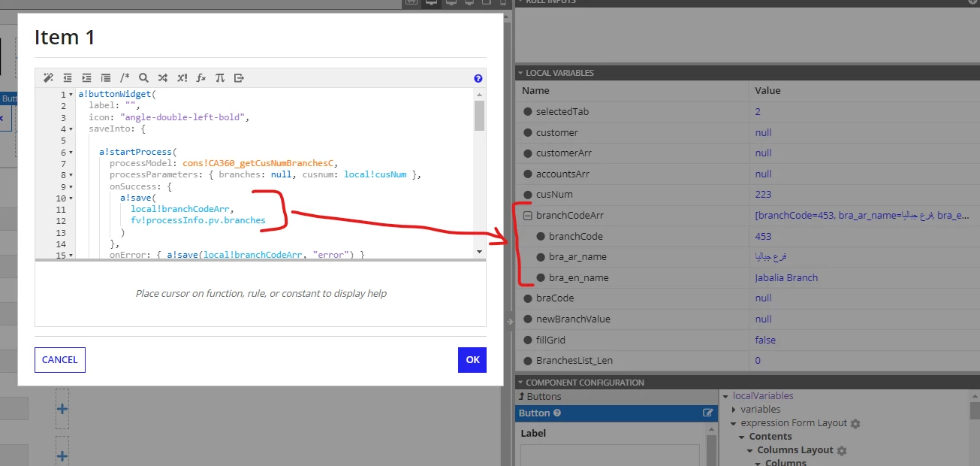Click help icon next to Button title
Image resolution: width=980 pixels, height=466 pixels.
[557, 413]
